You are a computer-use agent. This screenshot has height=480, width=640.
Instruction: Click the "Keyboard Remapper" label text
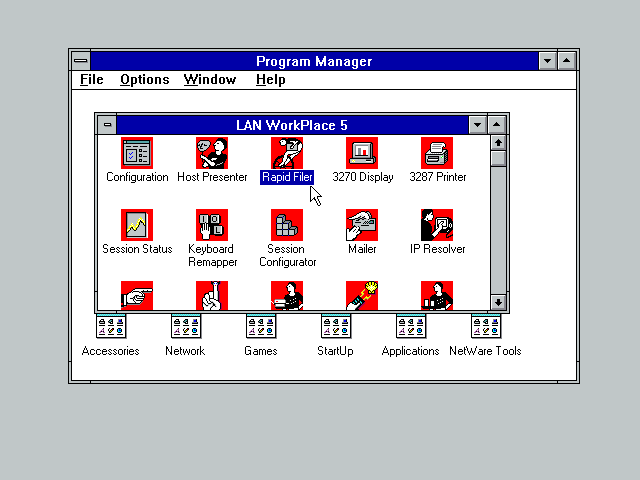click(x=212, y=255)
